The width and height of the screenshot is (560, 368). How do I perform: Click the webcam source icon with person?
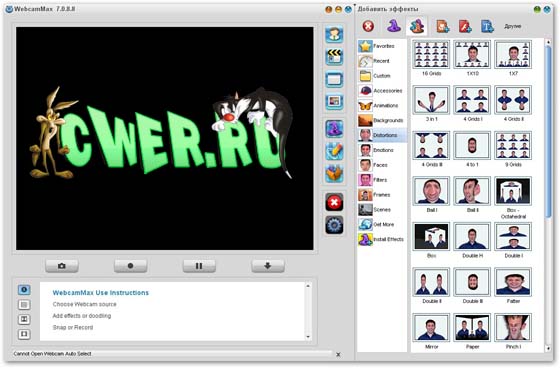[x=334, y=35]
